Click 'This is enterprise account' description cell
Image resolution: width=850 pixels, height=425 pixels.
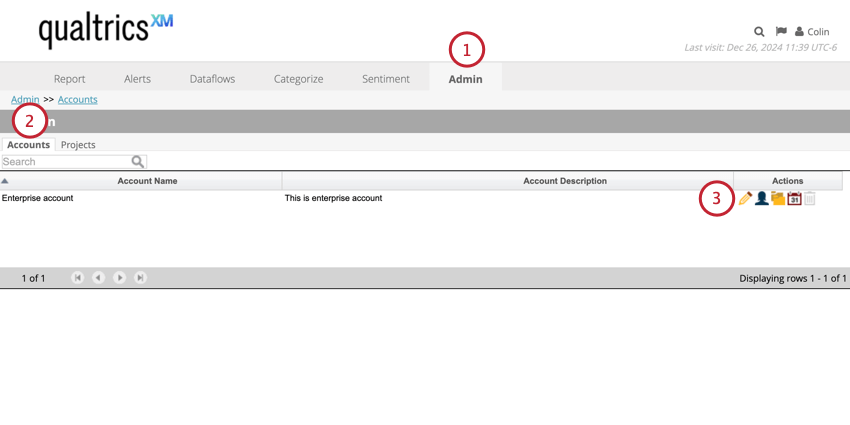[x=333, y=198]
